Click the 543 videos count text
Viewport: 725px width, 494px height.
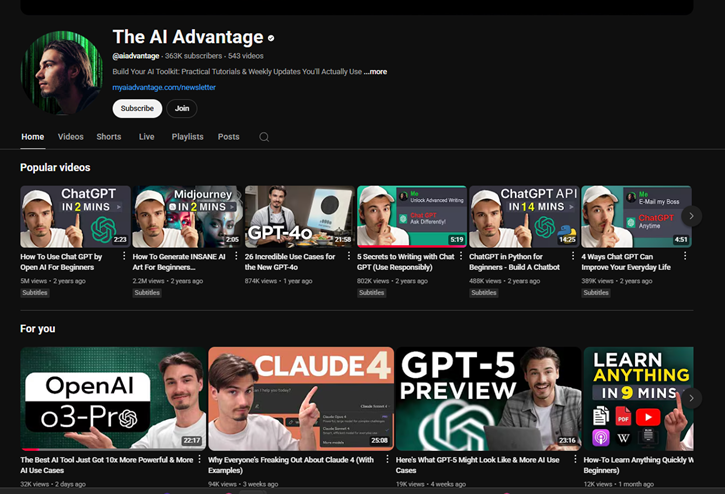(x=246, y=56)
